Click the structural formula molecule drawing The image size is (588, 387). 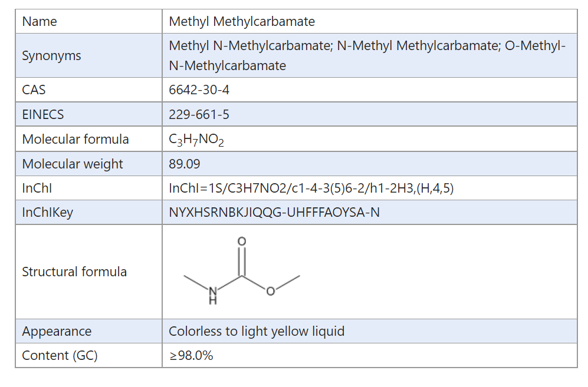tap(242, 271)
